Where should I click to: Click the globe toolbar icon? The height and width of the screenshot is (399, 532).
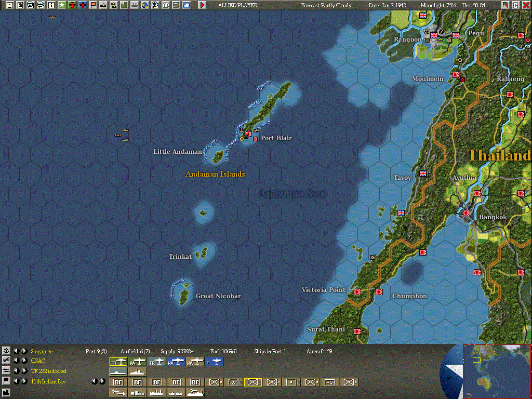(x=145, y=5)
